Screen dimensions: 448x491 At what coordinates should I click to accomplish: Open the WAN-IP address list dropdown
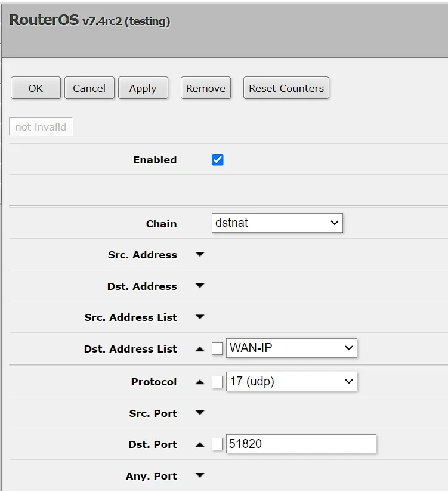(291, 349)
